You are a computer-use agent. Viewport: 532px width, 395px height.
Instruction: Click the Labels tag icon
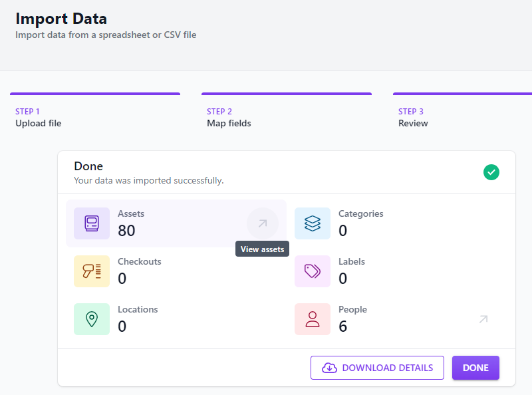point(313,271)
